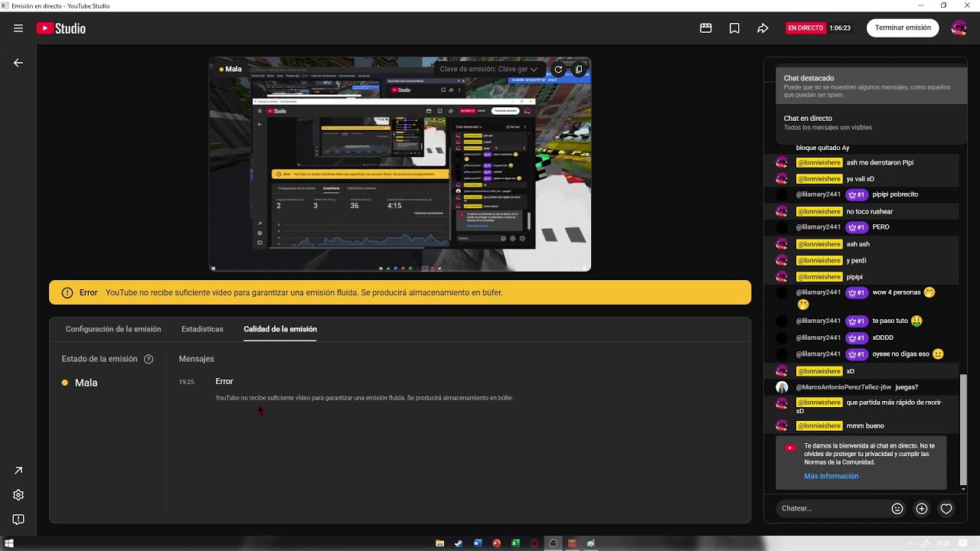
Task: Click the 1:06:23 stream duration timer
Action: tap(840, 28)
